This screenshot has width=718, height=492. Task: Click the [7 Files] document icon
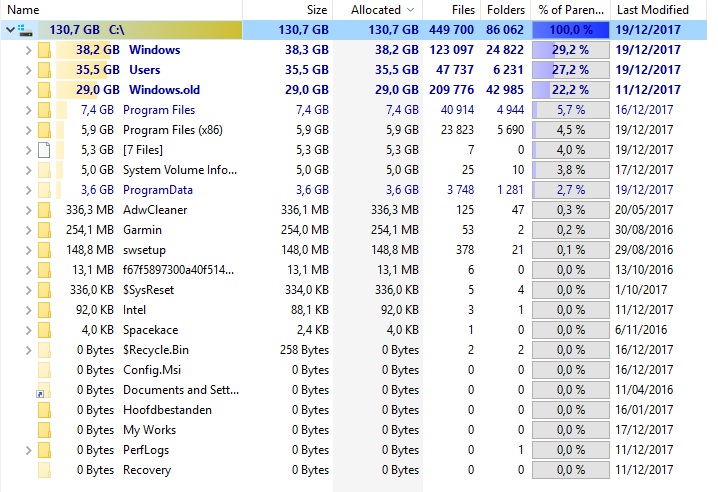click(44, 150)
